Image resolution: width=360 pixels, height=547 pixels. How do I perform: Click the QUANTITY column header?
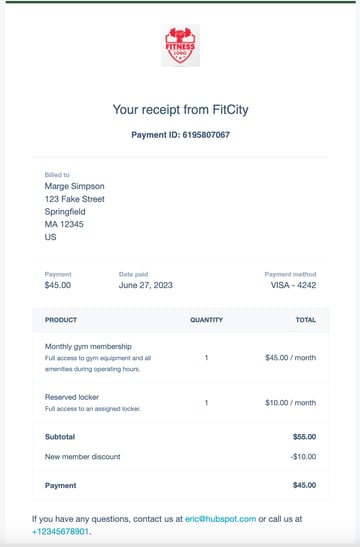(206, 320)
